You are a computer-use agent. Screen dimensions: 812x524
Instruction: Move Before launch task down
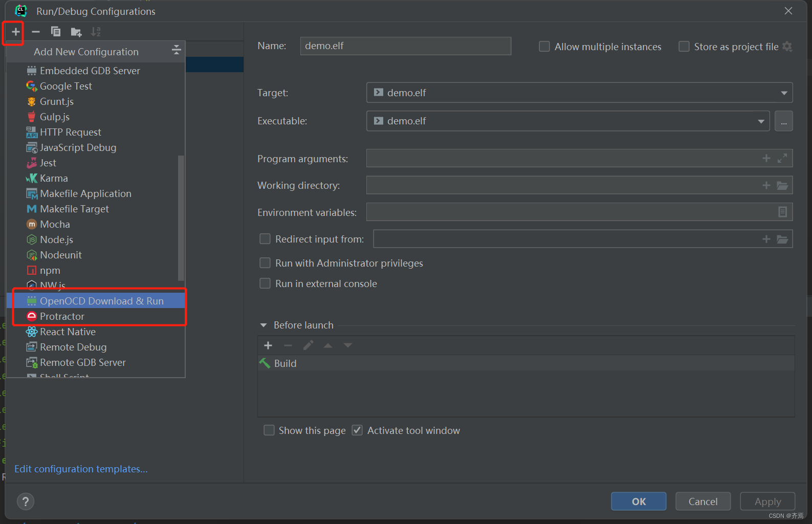(348, 345)
